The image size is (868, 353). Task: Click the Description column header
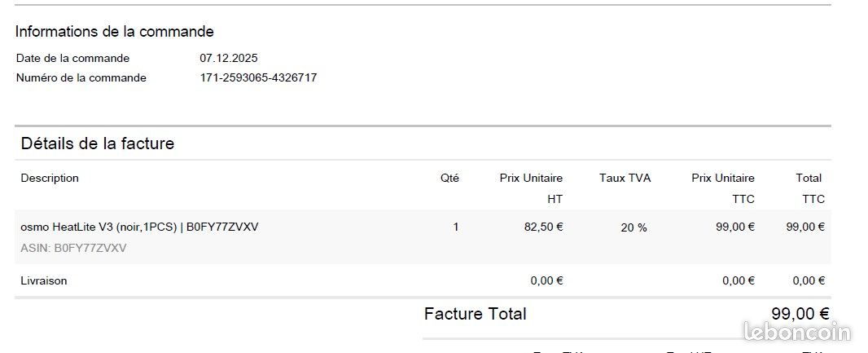pyautogui.click(x=50, y=178)
